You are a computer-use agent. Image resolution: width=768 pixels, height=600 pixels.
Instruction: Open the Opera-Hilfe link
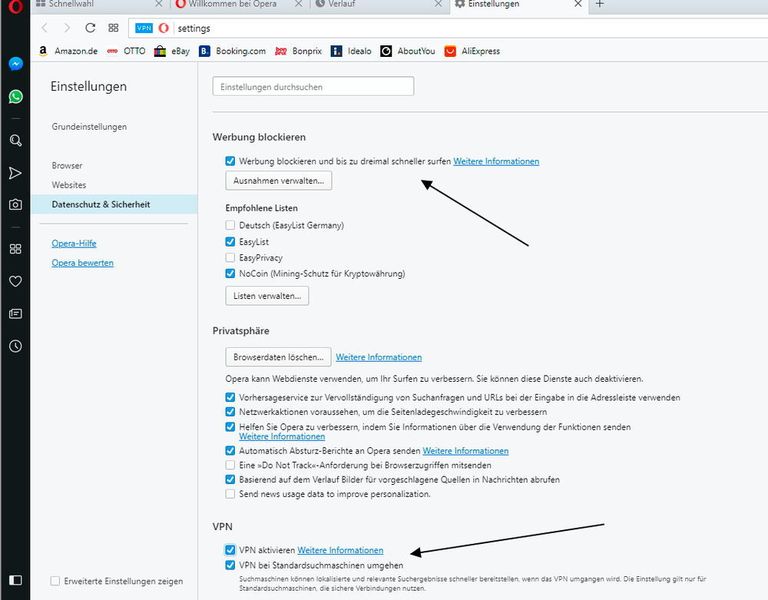tap(74, 243)
